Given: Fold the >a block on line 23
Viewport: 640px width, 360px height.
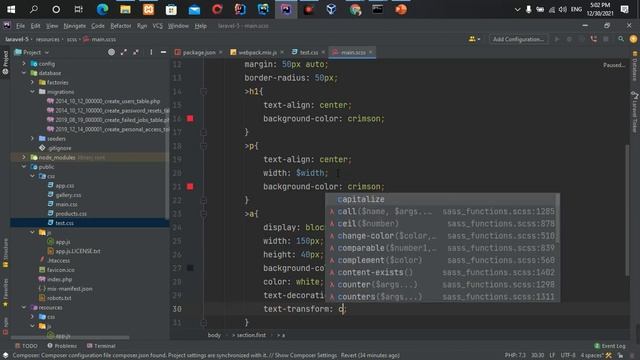Looking at the screenshot, I should click(x=203, y=213).
